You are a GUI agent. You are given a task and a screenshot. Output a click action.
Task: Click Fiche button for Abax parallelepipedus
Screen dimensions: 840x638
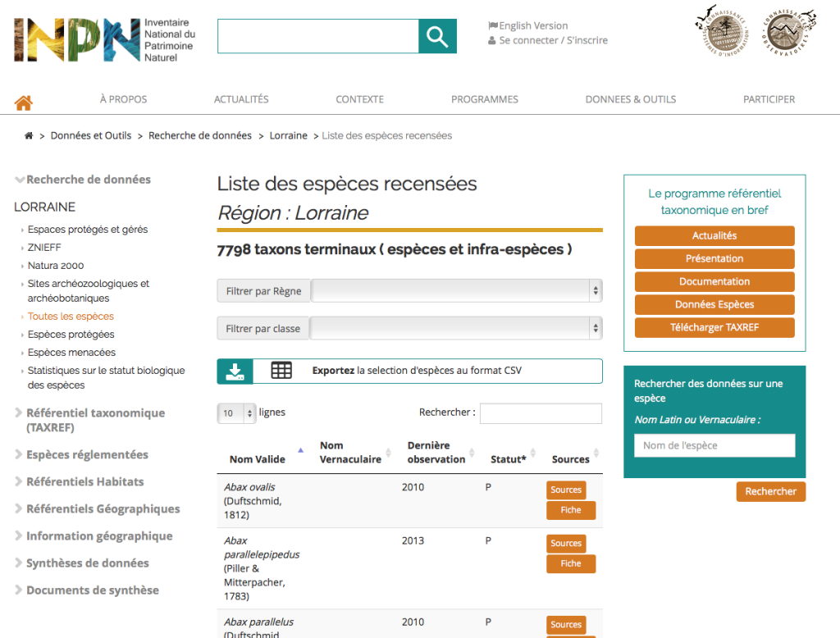571,564
